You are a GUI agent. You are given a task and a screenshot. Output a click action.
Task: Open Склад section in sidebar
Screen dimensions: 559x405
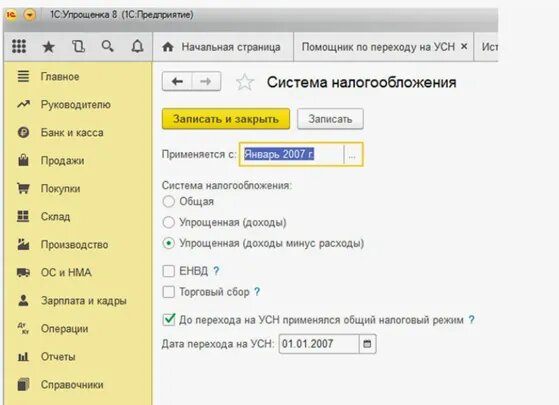[78, 217]
